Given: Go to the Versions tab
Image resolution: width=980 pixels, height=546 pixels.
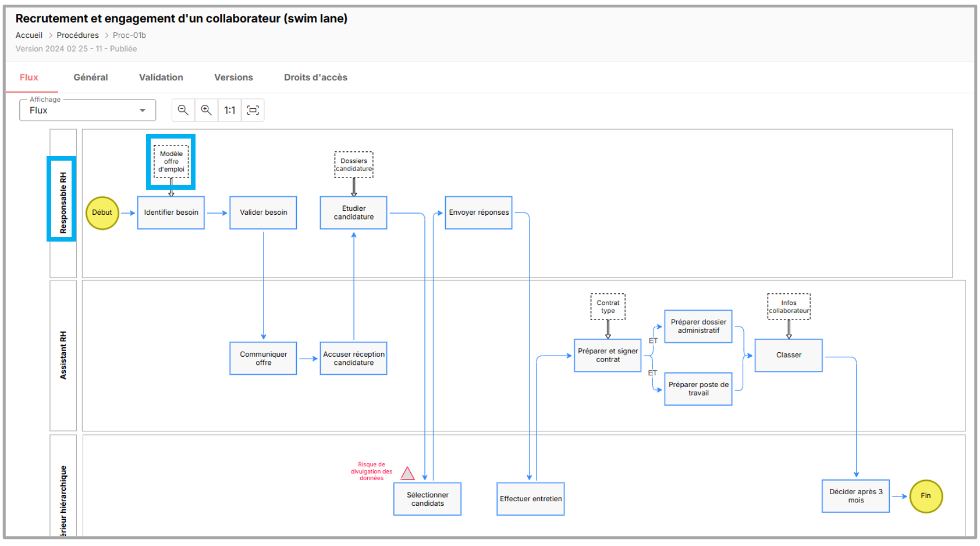Looking at the screenshot, I should coord(233,77).
